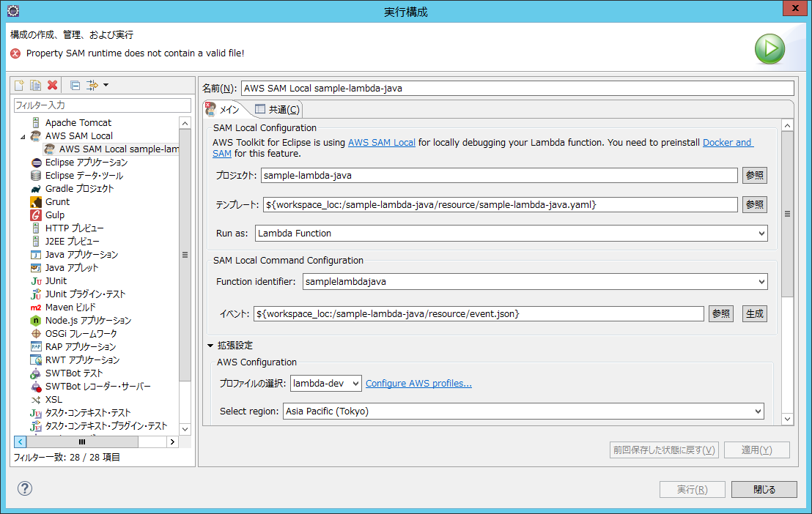
Task: Click the AWS SAM Local category icon
Action: pos(36,135)
